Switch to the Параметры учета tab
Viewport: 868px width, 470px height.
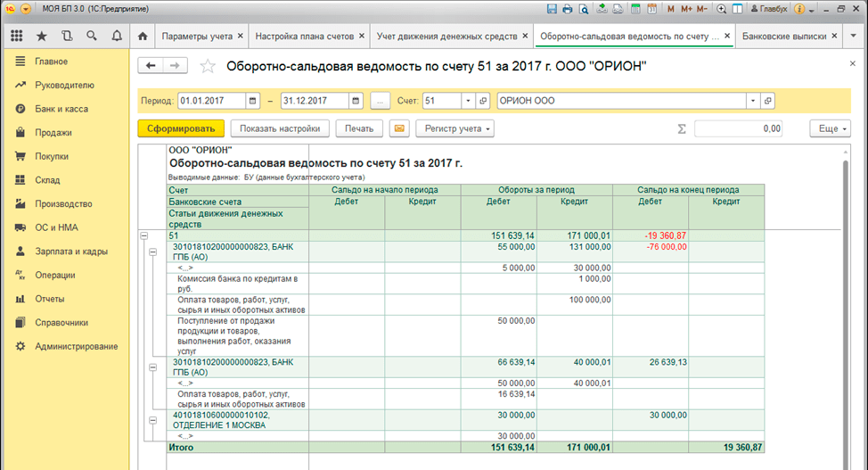(x=196, y=37)
